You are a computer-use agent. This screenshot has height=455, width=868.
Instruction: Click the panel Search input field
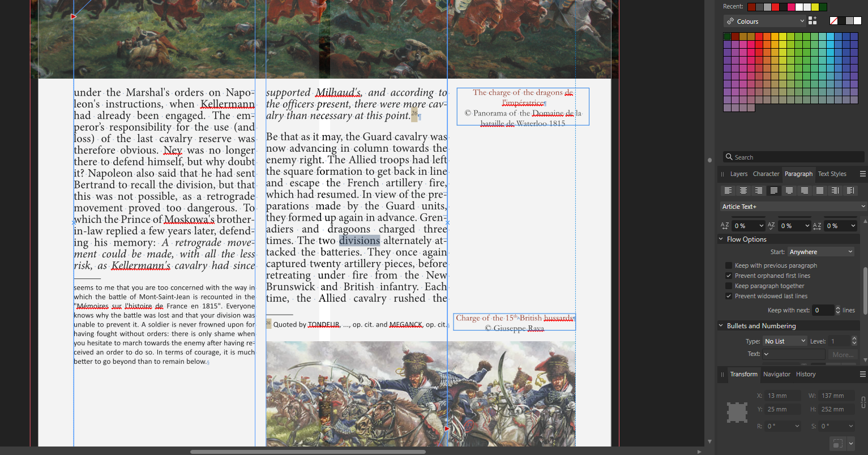[793, 157]
